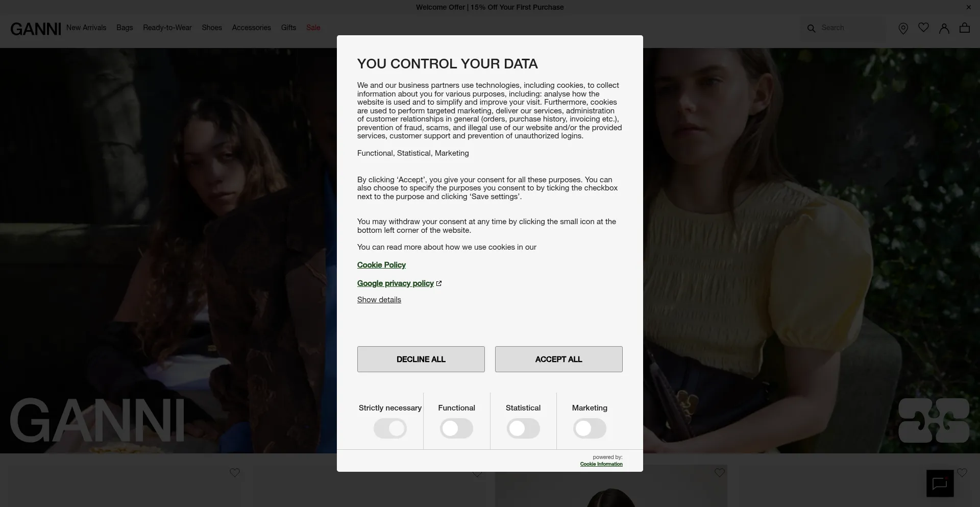
Task: Click the 'YOU CONTROL YOUR DATA' heading
Action: pyautogui.click(x=448, y=64)
